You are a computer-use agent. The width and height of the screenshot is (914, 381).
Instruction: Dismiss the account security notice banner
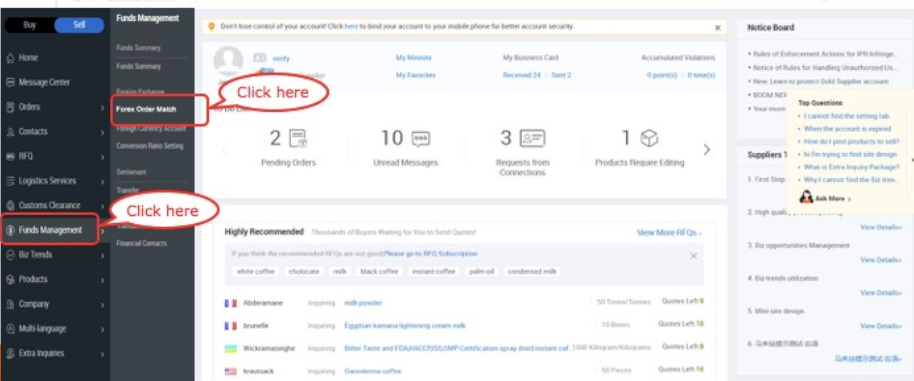click(x=718, y=27)
